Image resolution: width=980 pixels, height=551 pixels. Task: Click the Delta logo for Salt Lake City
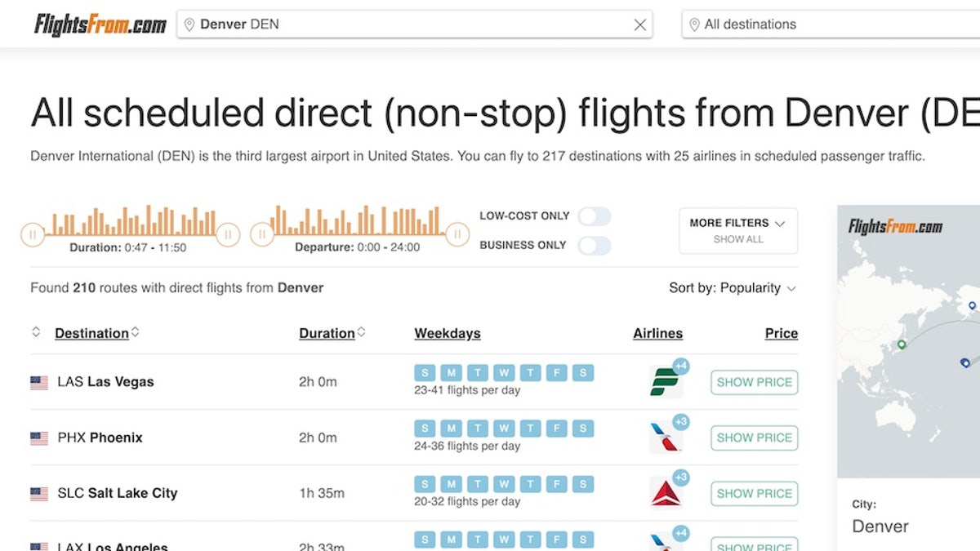tap(665, 494)
